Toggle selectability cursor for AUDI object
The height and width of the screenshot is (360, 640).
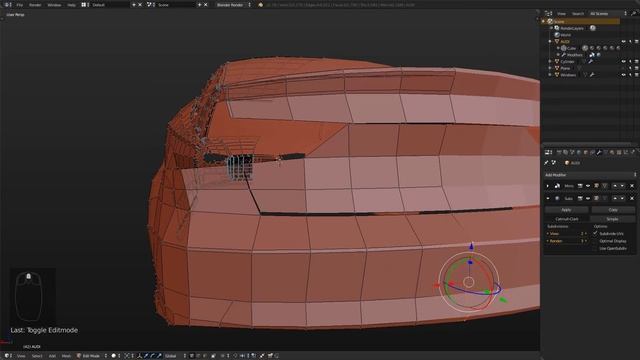[x=630, y=41]
